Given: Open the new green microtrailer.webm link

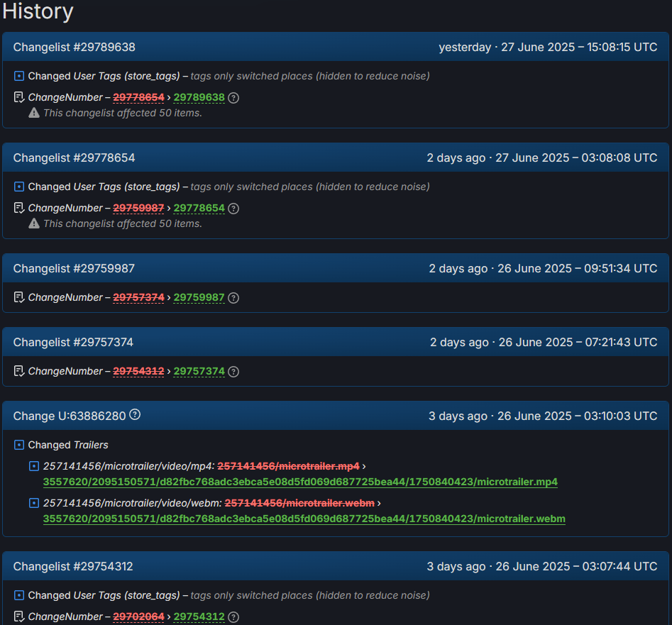Looking at the screenshot, I should 304,519.
